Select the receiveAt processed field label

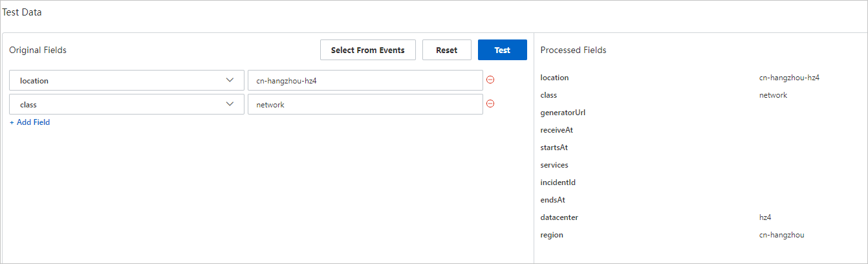[x=556, y=130]
